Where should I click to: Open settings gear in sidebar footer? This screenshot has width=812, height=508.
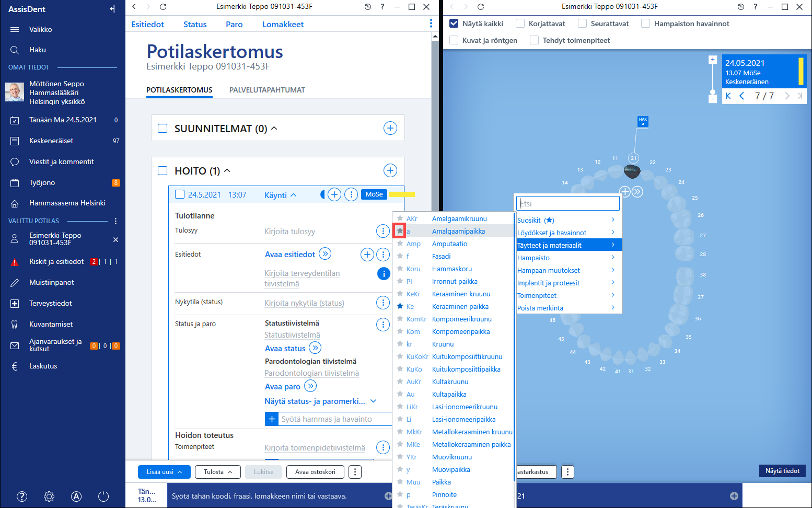[49, 497]
